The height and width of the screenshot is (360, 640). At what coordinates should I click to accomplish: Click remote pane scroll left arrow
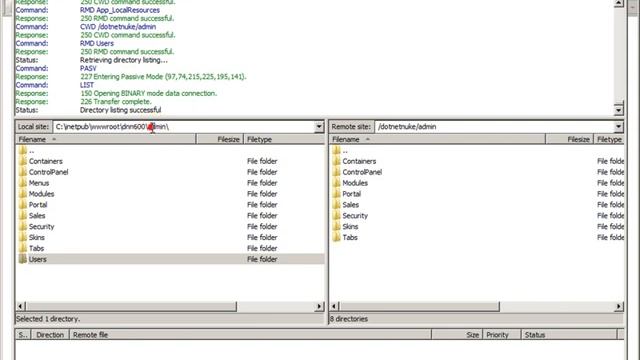[x=334, y=306]
